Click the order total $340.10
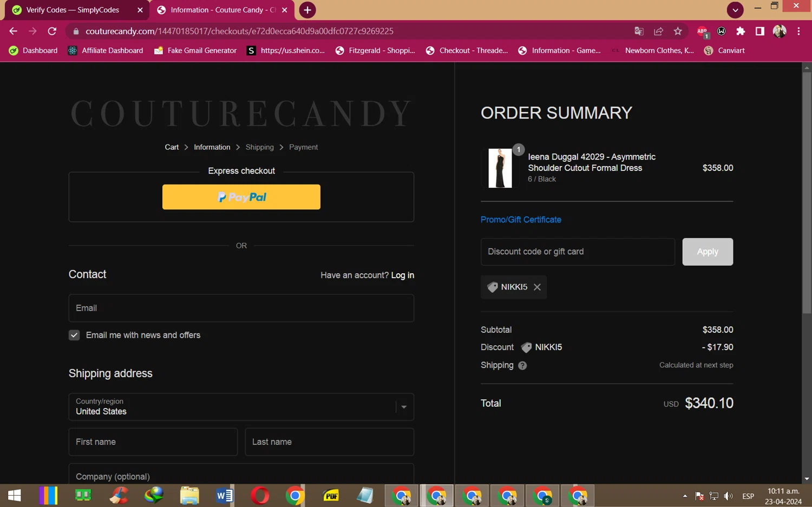The height and width of the screenshot is (507, 812). pos(709,403)
